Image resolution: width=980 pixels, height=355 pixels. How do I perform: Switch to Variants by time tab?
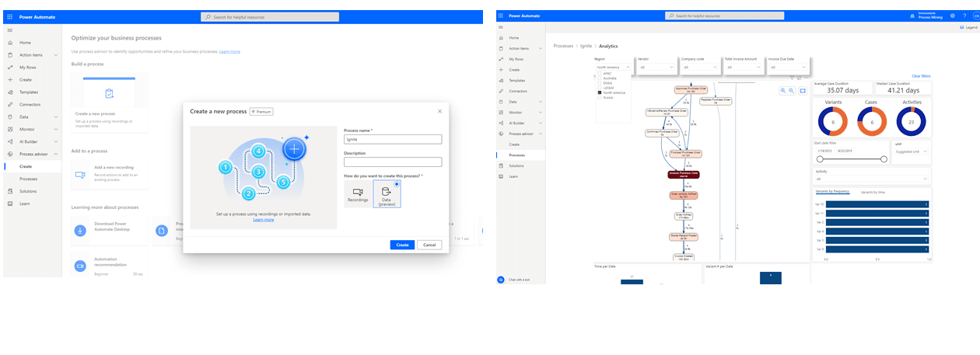pyautogui.click(x=873, y=191)
